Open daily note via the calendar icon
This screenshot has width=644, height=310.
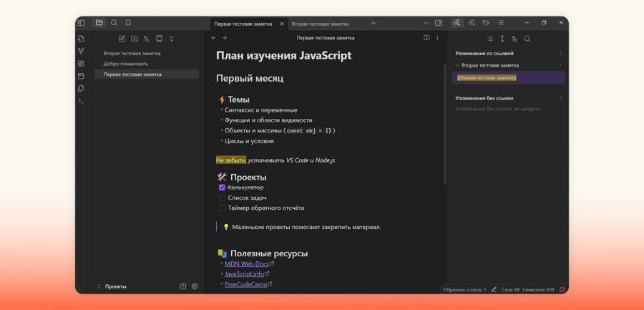coord(81,76)
